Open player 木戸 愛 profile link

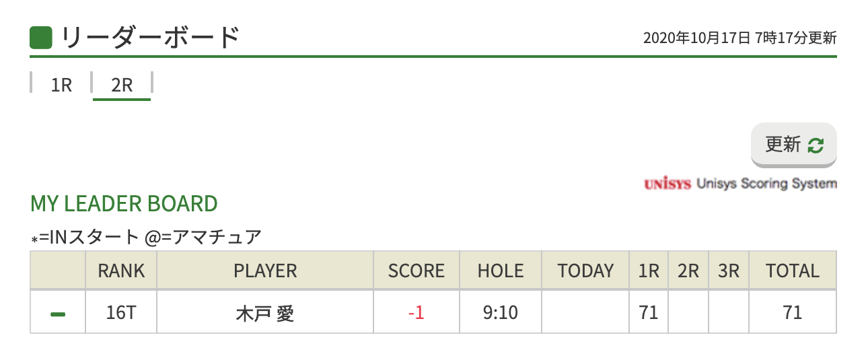pyautogui.click(x=265, y=313)
